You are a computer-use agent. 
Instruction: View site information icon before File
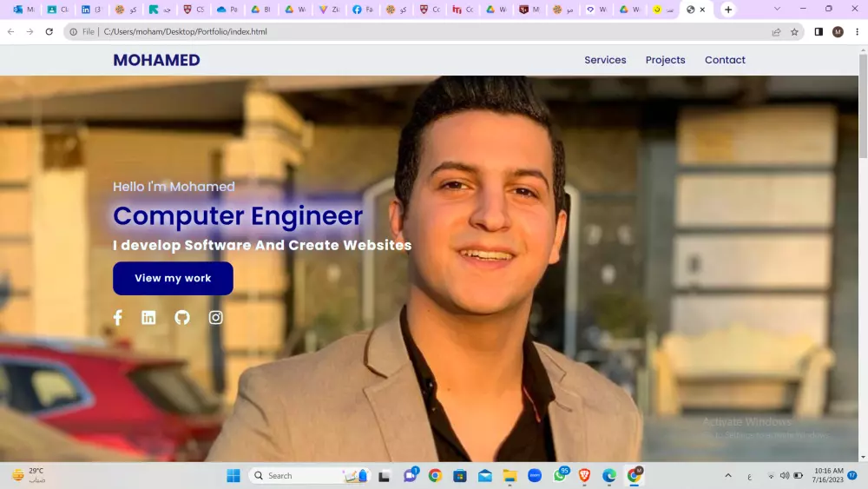(73, 31)
